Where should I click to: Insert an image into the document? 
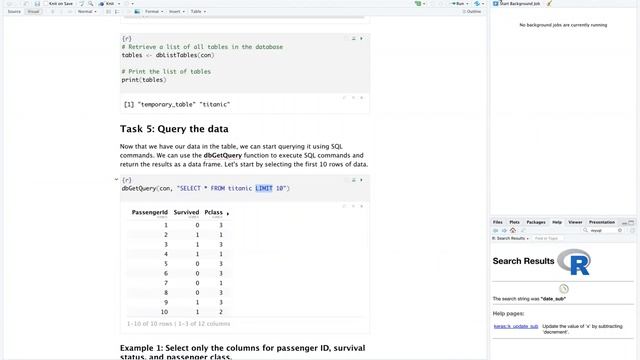point(137,11)
